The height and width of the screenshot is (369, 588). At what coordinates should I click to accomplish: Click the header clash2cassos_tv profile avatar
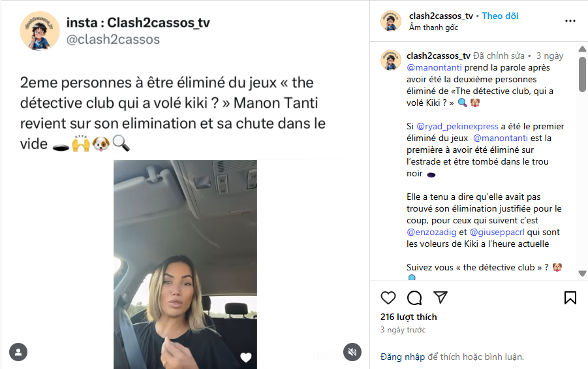coord(391,21)
